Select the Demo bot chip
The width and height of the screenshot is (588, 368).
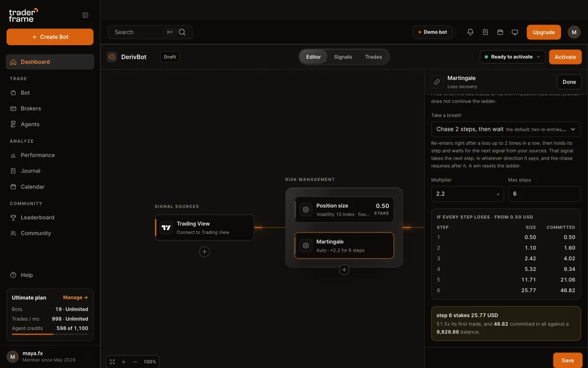tap(432, 32)
